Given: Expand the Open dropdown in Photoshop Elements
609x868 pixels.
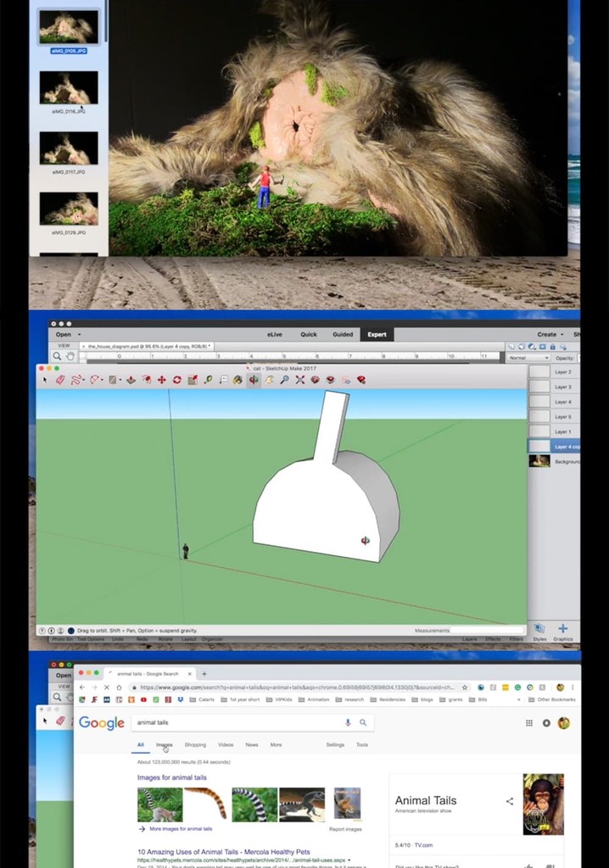Looking at the screenshot, I should pyautogui.click(x=67, y=334).
